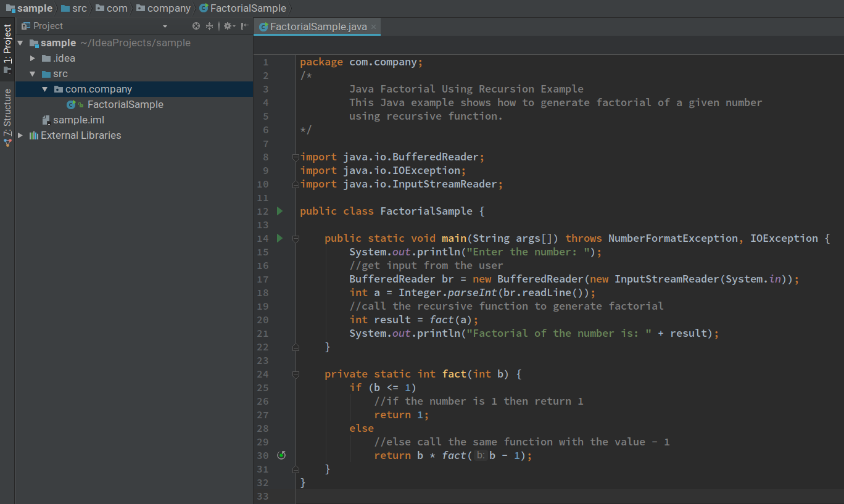844x504 pixels.
Task: Click the FactorialSample breadcrumb in navigation bar
Action: coord(242,9)
